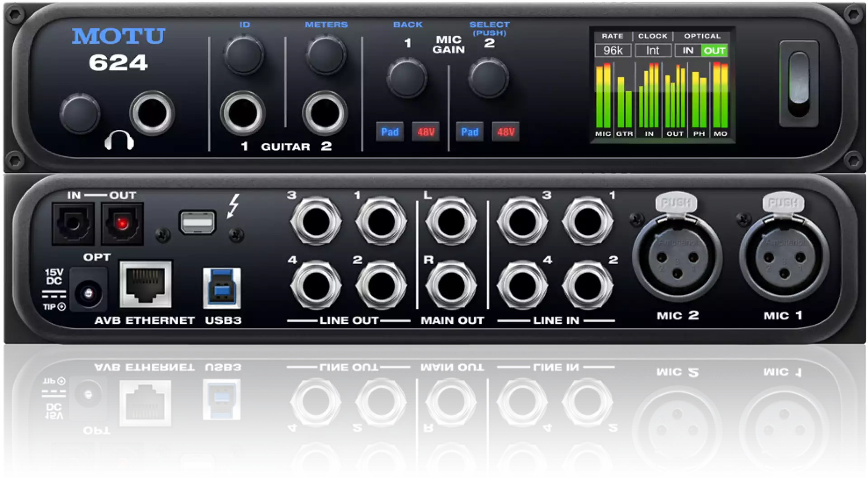Click the PH level meters on display
Viewport: 868px width, 487px height.
coord(699,99)
